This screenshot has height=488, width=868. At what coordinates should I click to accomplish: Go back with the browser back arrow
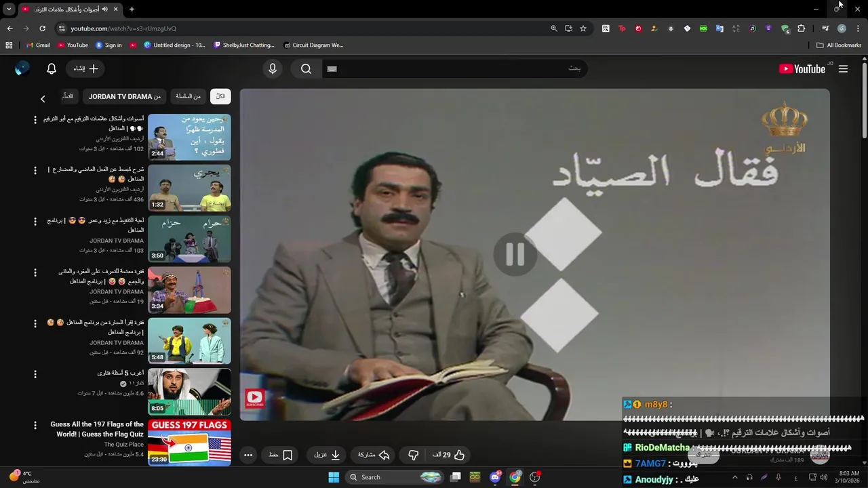[9, 28]
